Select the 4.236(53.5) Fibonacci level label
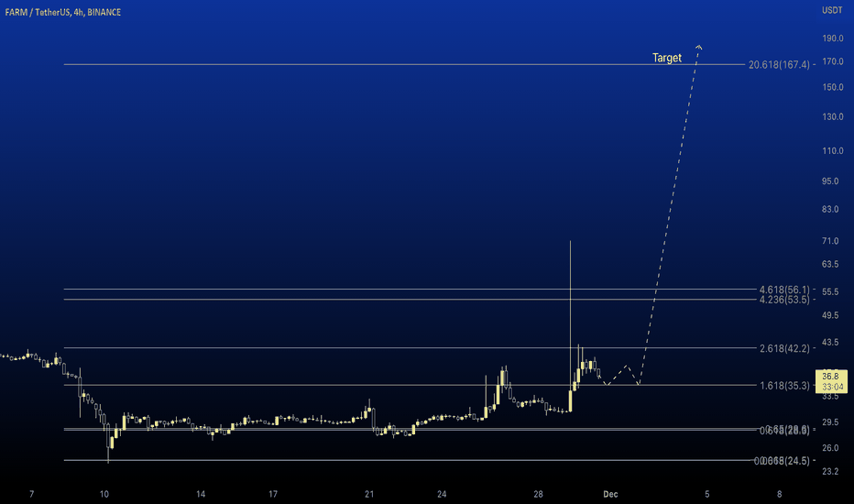Image resolution: width=854 pixels, height=504 pixels. pyautogui.click(x=784, y=300)
